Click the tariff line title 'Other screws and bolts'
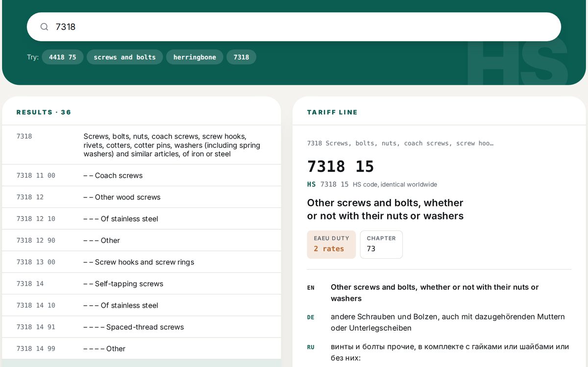588x367 pixels. tap(385, 209)
